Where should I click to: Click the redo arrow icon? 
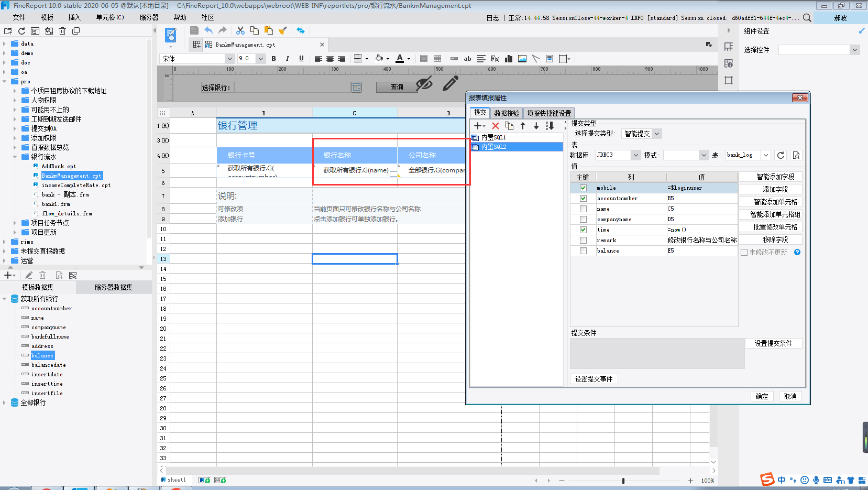click(x=223, y=30)
